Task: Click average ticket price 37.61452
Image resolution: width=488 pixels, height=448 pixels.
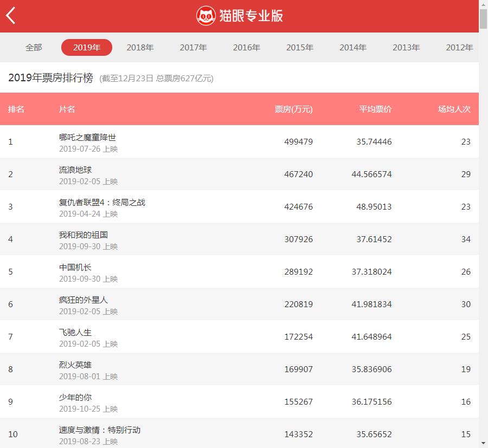Action: pyautogui.click(x=374, y=239)
